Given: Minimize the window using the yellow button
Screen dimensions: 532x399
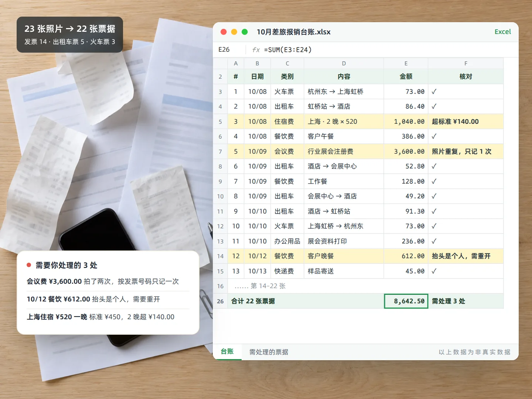Looking at the screenshot, I should (234, 32).
